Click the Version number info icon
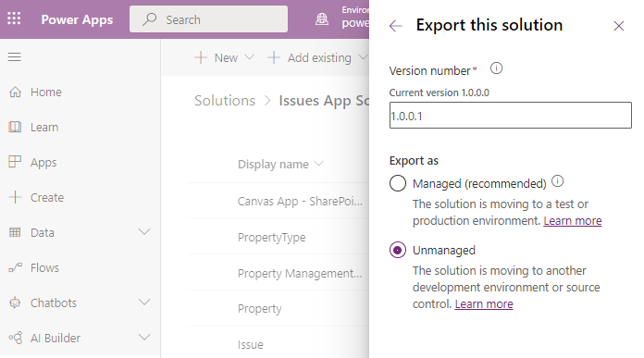 496,68
